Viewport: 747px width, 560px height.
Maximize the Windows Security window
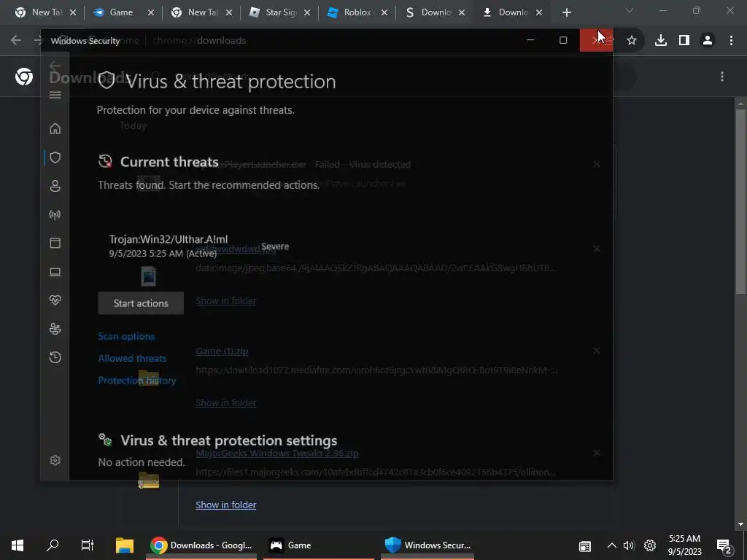(x=563, y=40)
